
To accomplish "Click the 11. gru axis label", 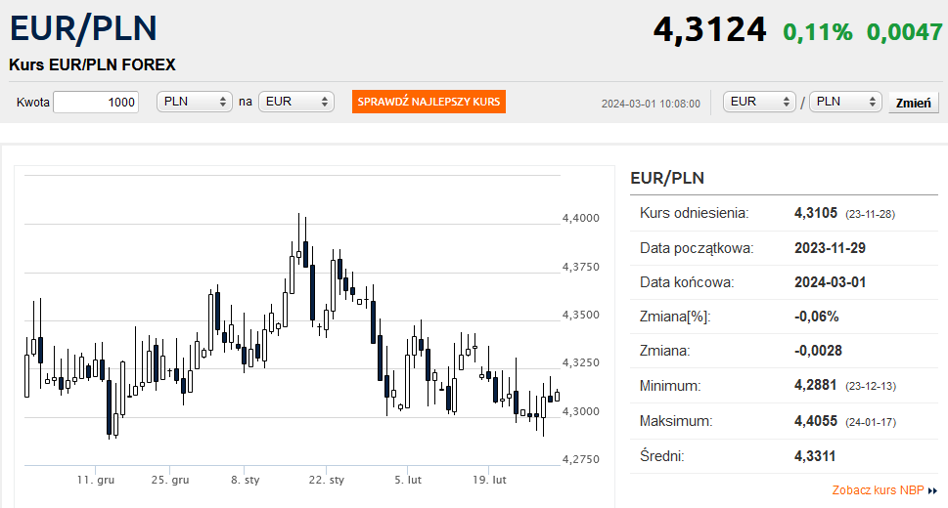I will (x=96, y=480).
